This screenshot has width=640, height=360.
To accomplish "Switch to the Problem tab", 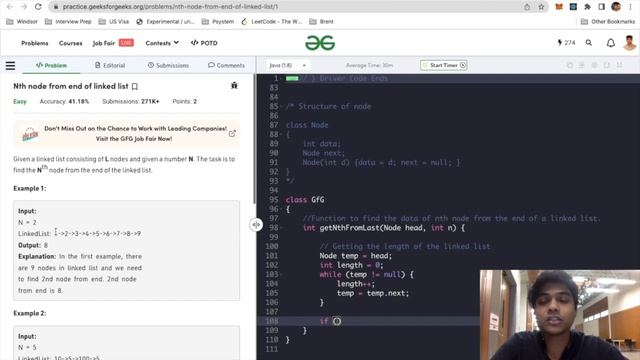I will 51,65.
